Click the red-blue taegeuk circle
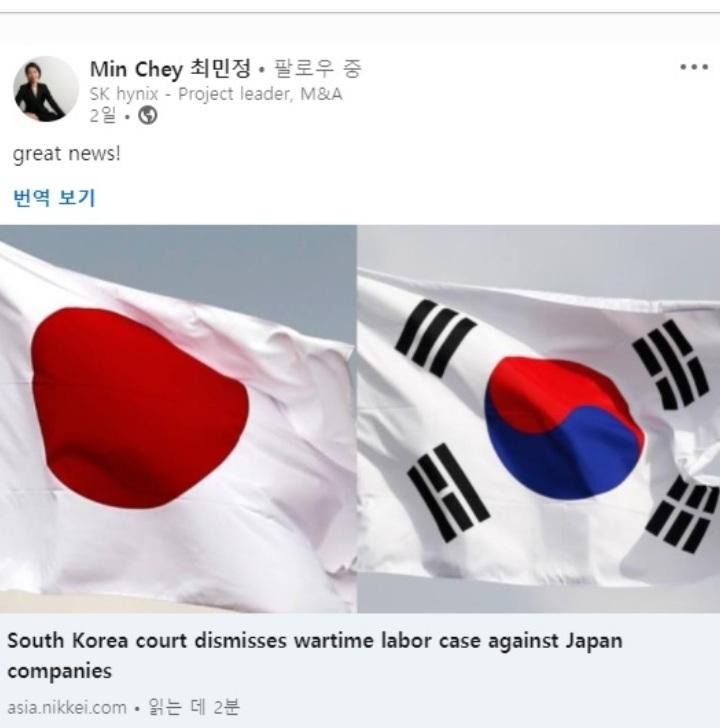This screenshot has height=728, width=720. [564, 428]
